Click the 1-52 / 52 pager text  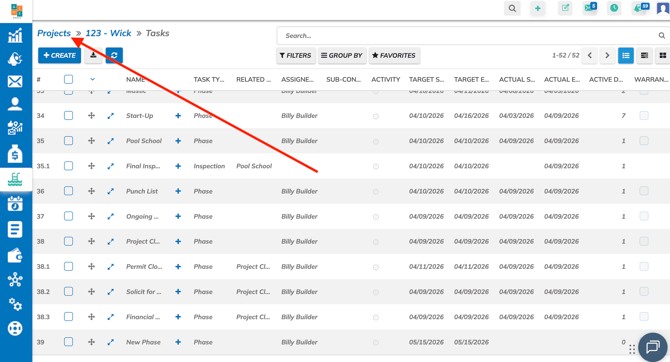click(x=565, y=56)
